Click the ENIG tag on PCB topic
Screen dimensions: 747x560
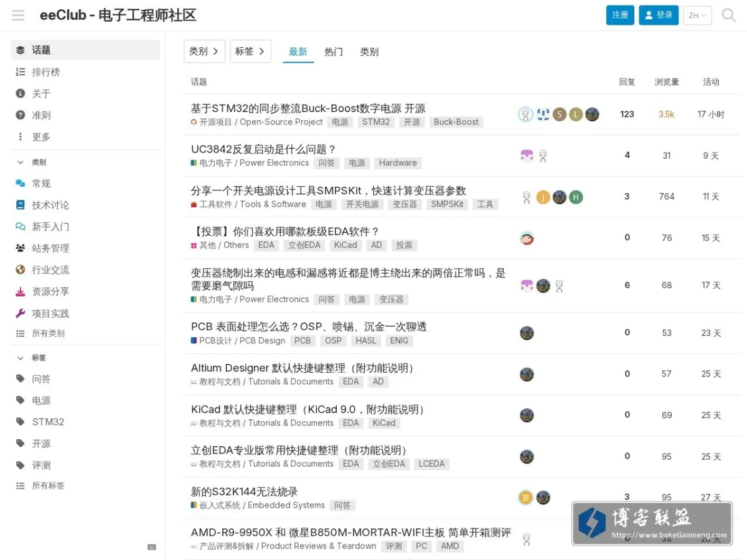coord(399,340)
